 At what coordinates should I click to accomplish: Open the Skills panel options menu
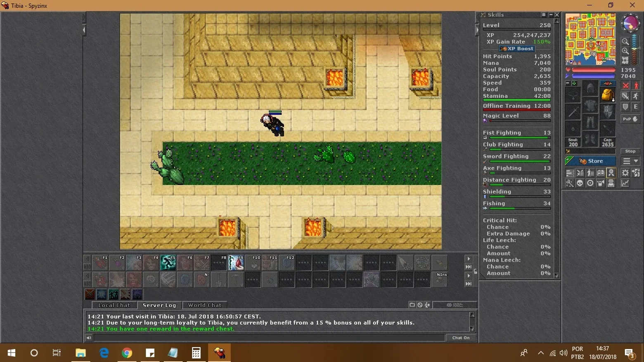coord(544,15)
